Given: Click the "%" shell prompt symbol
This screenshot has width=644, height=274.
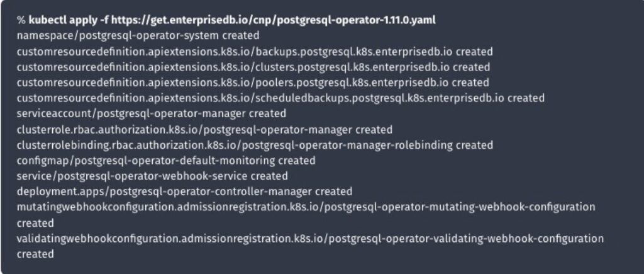Looking at the screenshot, I should [x=21, y=20].
